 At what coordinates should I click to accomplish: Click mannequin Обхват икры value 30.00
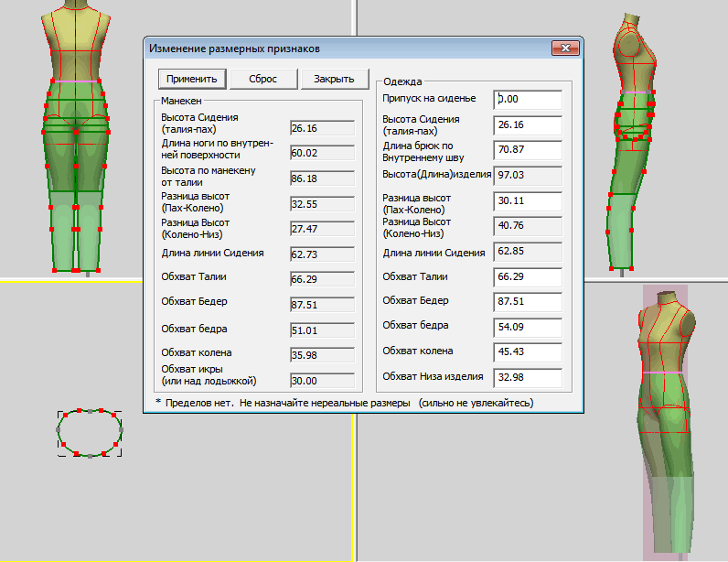pyautogui.click(x=322, y=381)
